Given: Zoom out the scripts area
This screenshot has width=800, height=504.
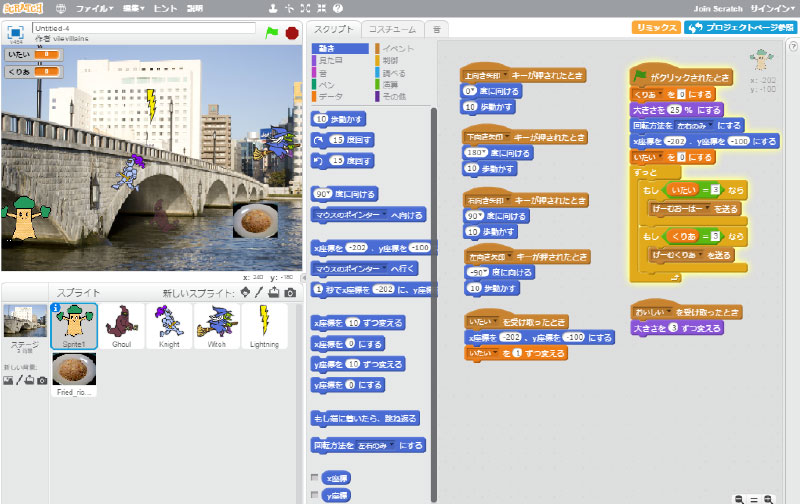Looking at the screenshot, I should pyautogui.click(x=739, y=499).
